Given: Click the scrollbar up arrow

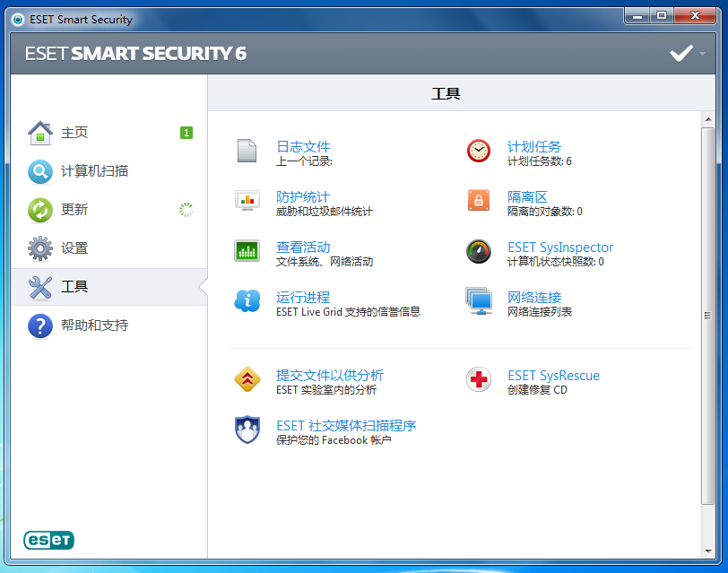Looking at the screenshot, I should coord(708,119).
